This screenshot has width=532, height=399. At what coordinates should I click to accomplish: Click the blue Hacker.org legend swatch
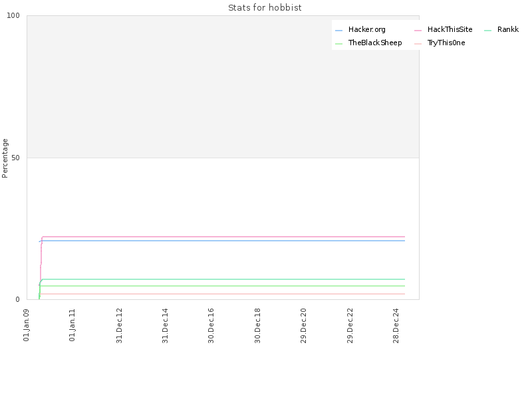point(338,31)
